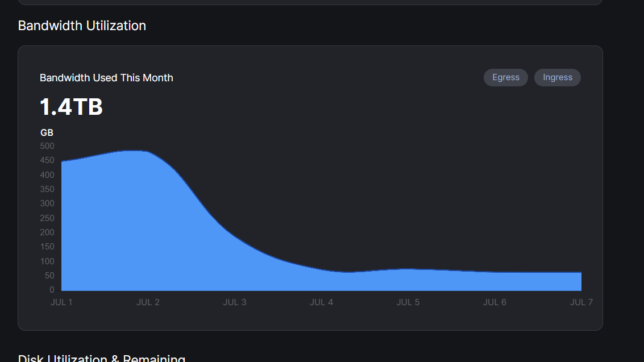This screenshot has width=644, height=362.
Task: Toggle the Ingress filter pill
Action: (557, 77)
